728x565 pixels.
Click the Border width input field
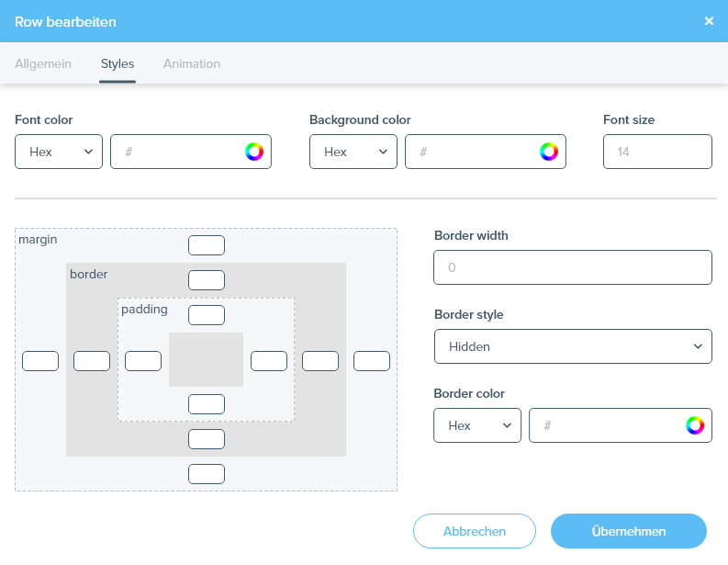[573, 267]
